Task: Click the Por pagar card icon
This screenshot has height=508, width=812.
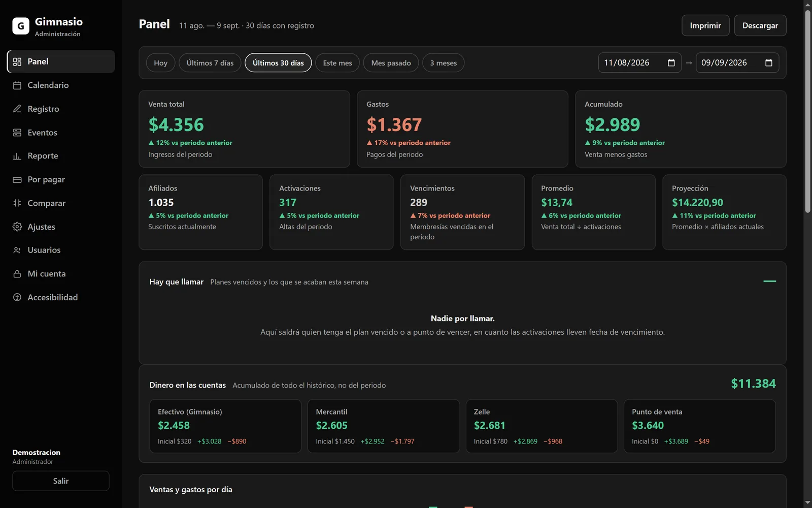Action: click(x=17, y=180)
